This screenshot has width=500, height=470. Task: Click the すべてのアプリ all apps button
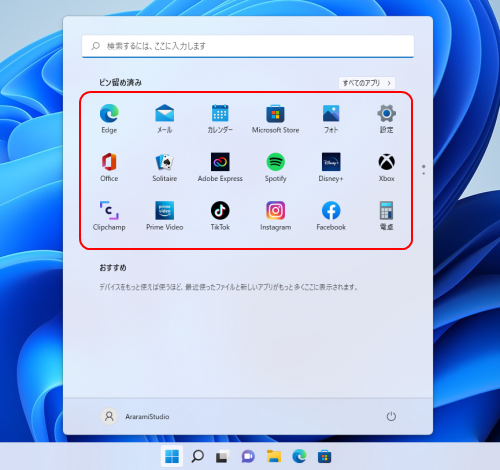pos(367,83)
